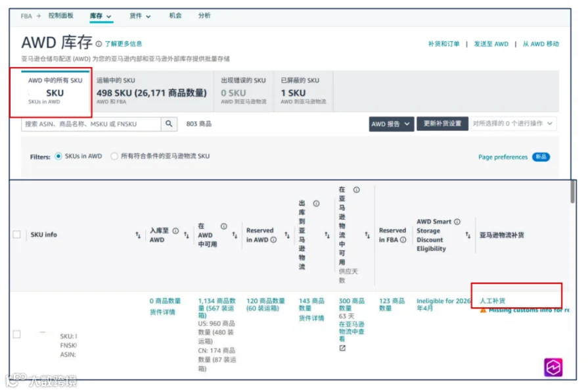Sort the 在亚马逊物流中可用 column
The height and width of the screenshot is (392, 588).
[x=367, y=235]
